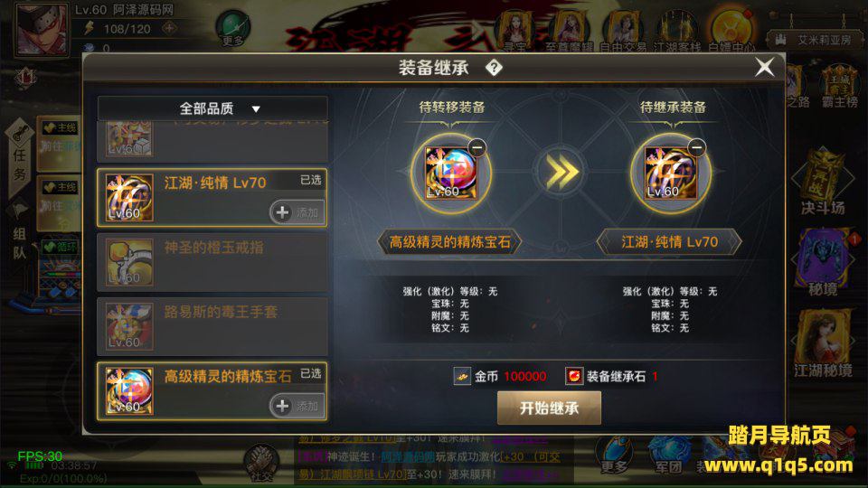Toggle 添加 on 江湖·纯情 Lv70 item

pyautogui.click(x=297, y=212)
